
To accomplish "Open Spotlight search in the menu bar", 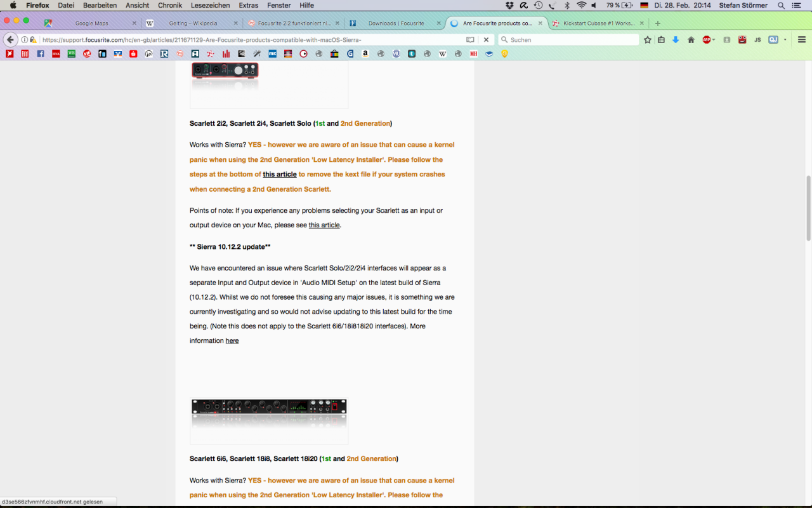I will click(x=781, y=5).
